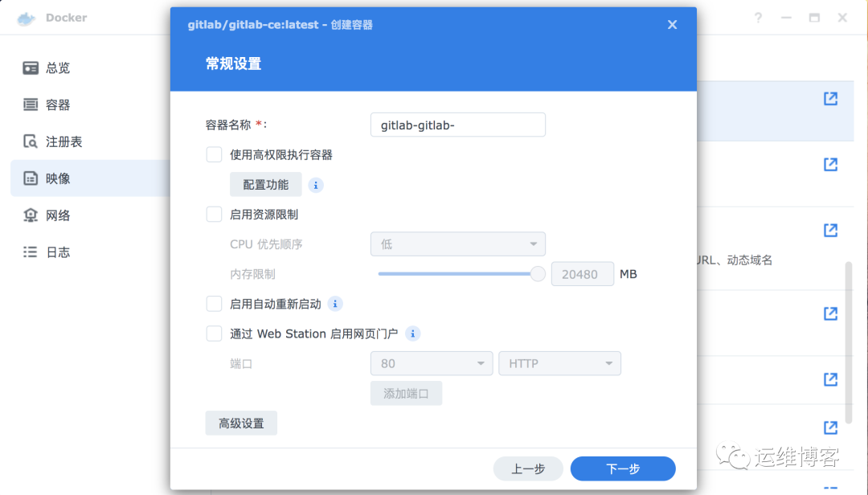The height and width of the screenshot is (495, 868).
Task: Open the Container (容器) sidebar item
Action: click(88, 104)
